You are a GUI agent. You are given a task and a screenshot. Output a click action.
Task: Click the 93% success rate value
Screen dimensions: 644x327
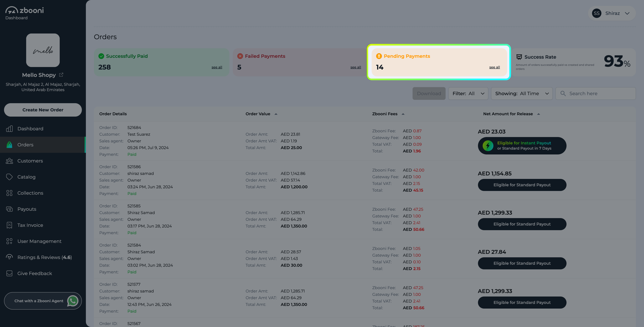(x=617, y=61)
